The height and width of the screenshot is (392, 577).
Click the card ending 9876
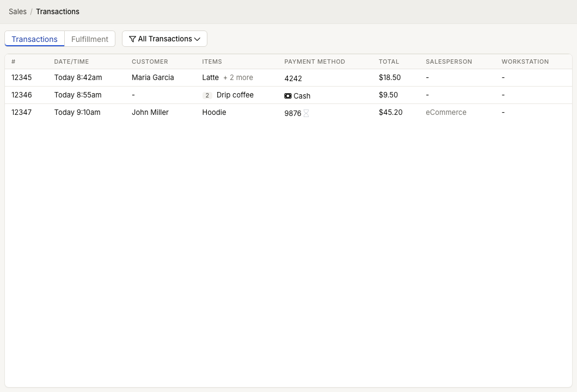click(x=293, y=113)
